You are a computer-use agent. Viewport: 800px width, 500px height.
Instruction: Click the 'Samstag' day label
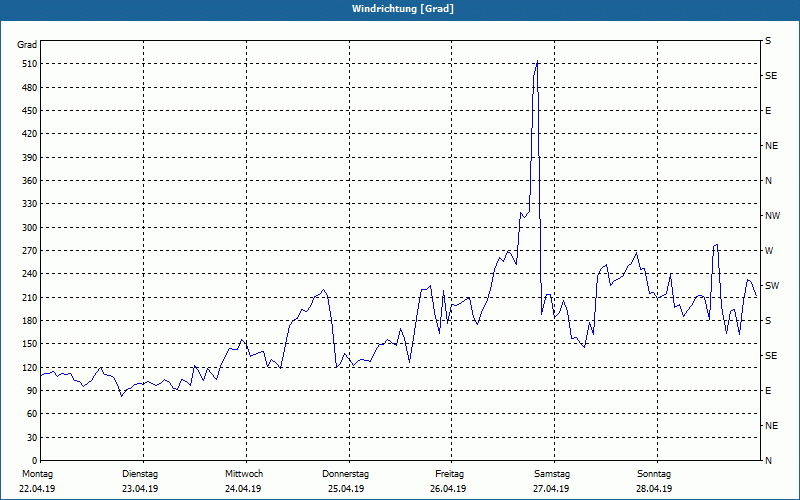coord(552,474)
